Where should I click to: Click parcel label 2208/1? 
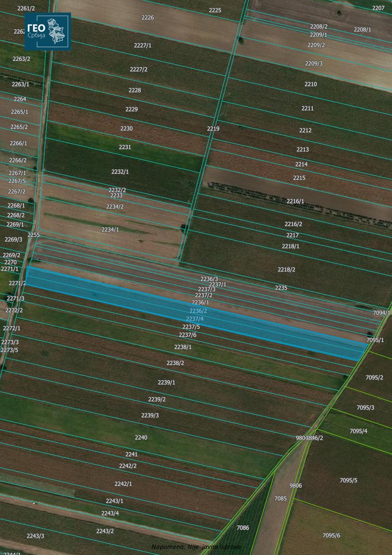(x=363, y=29)
